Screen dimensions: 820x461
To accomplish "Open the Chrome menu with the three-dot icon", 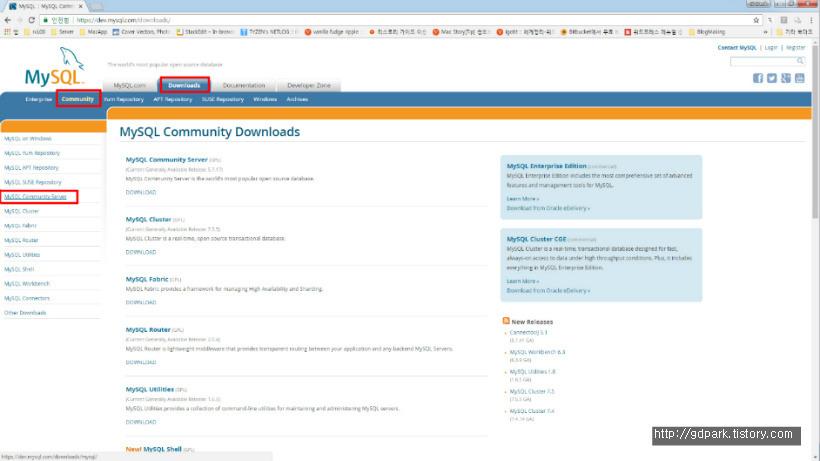I will click(x=811, y=20).
